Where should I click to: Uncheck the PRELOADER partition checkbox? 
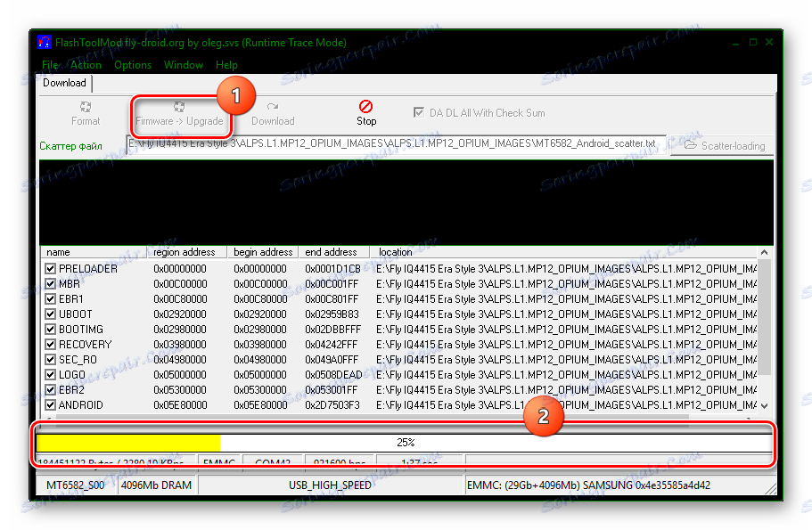50,269
